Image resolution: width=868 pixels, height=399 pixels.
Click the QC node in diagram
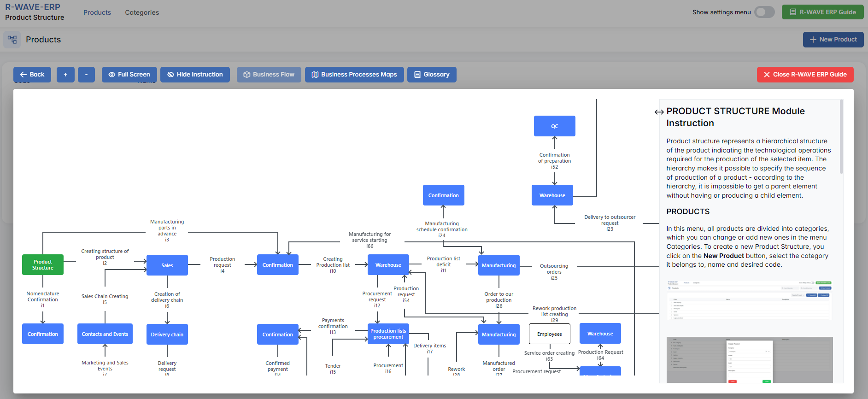click(554, 126)
